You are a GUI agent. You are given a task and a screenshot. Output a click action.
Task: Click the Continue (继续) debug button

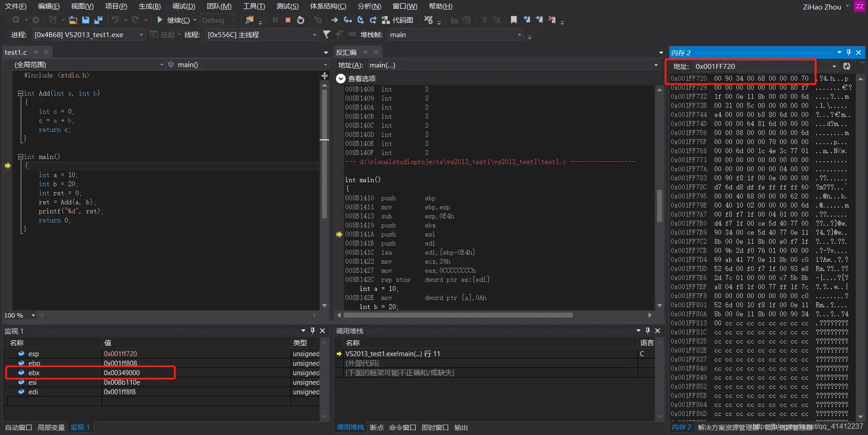coord(173,20)
